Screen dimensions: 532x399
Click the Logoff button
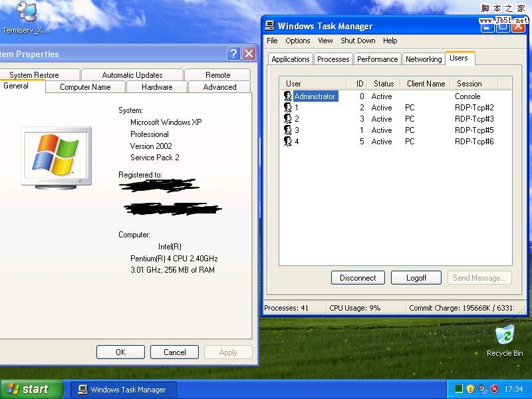pyautogui.click(x=416, y=278)
